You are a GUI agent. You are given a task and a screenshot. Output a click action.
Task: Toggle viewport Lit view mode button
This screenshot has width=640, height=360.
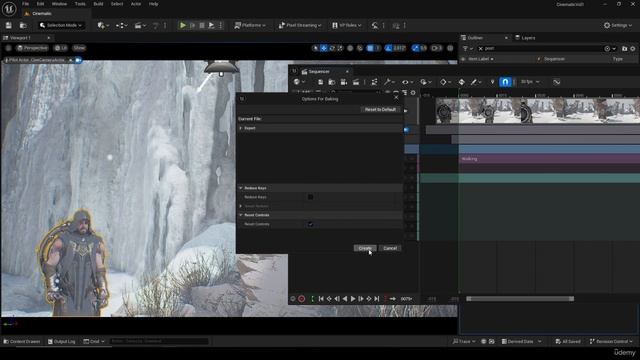coord(61,48)
